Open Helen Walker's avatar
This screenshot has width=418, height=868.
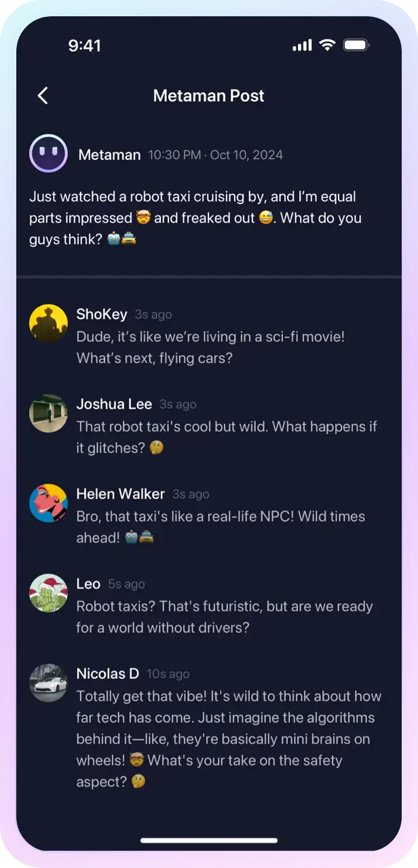click(x=48, y=503)
